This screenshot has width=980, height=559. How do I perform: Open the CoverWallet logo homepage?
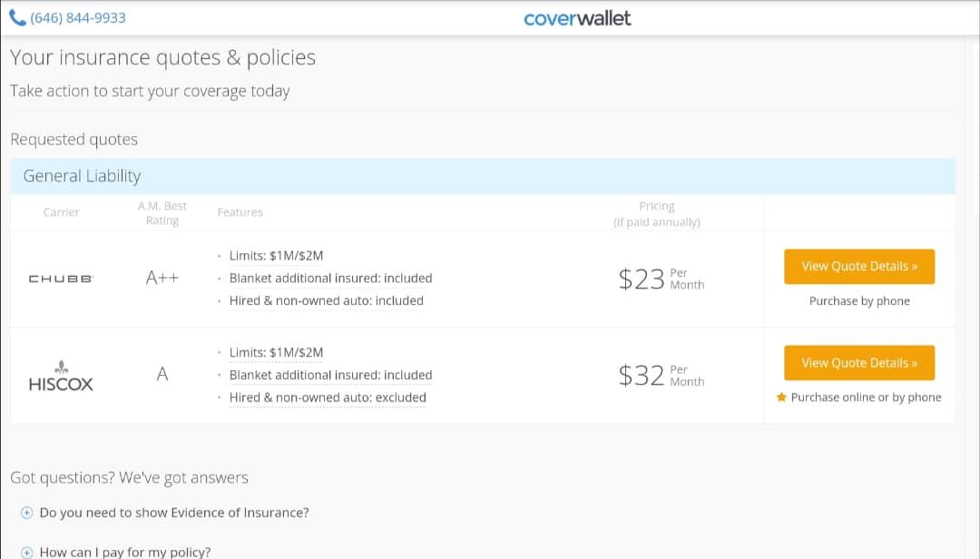[x=577, y=18]
